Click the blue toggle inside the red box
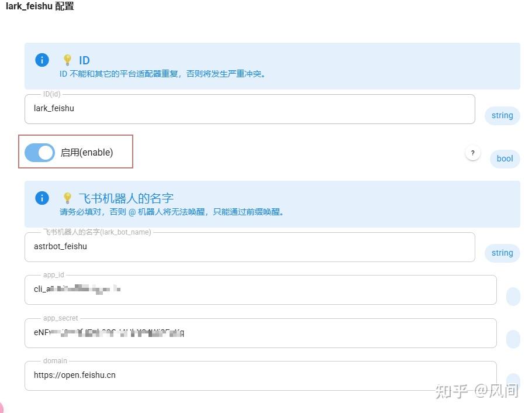 tap(39, 152)
